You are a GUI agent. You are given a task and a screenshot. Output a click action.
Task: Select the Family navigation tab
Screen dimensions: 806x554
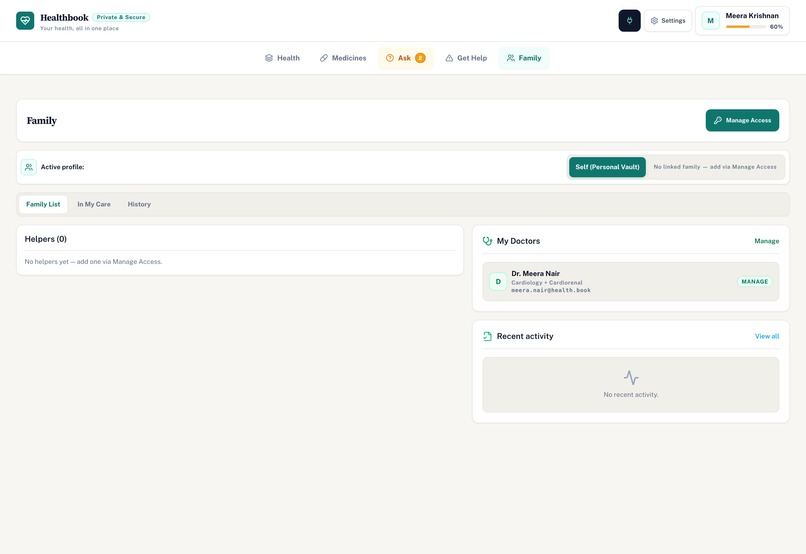(524, 58)
